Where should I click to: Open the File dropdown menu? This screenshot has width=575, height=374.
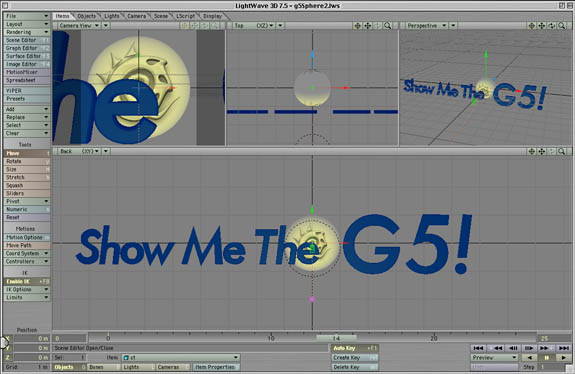pyautogui.click(x=26, y=16)
